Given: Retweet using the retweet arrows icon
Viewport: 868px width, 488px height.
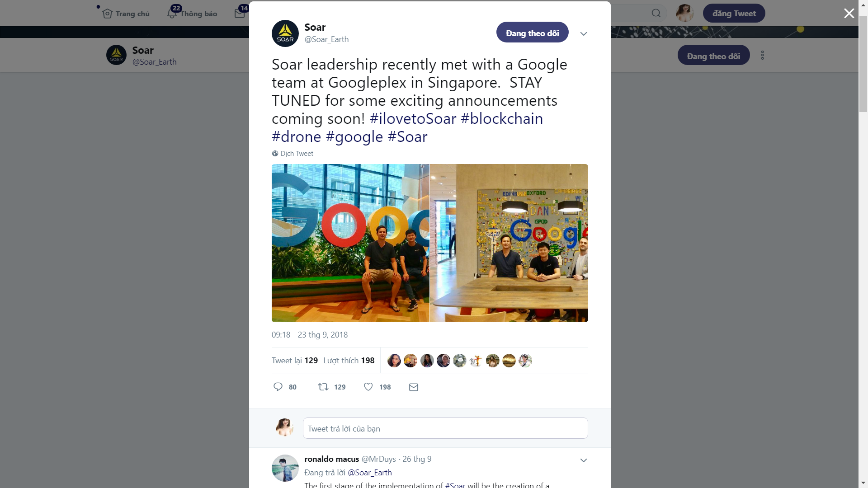Looking at the screenshot, I should (323, 387).
